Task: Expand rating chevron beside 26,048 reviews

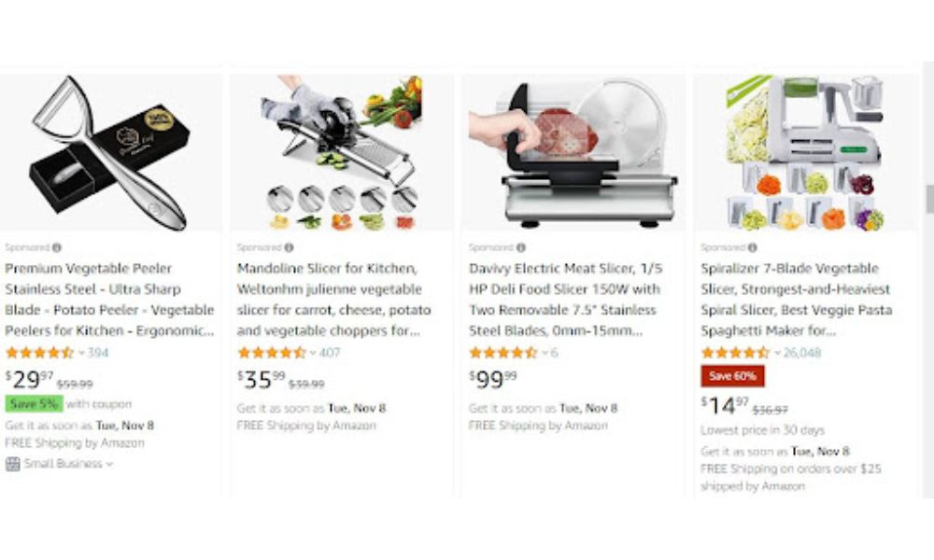Action: [x=777, y=353]
